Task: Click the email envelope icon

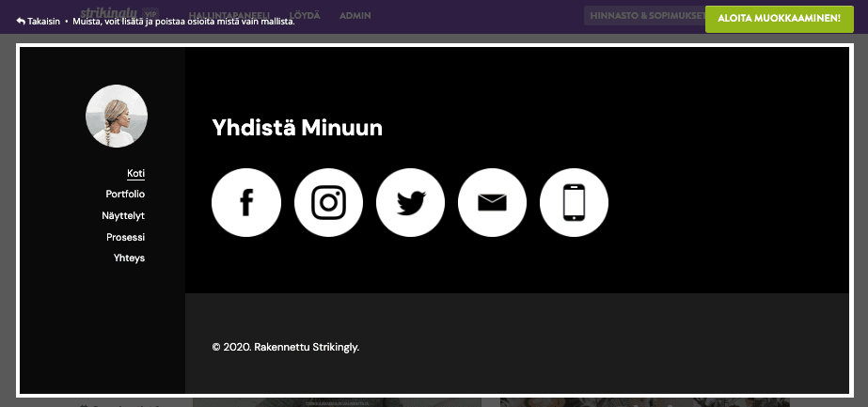Action: (x=492, y=202)
